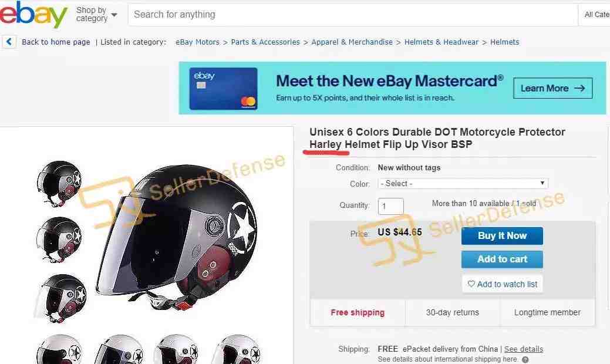This screenshot has height=364, width=610.
Task: Open the Parts & Accessories breadcrumb link
Action: 265,42
